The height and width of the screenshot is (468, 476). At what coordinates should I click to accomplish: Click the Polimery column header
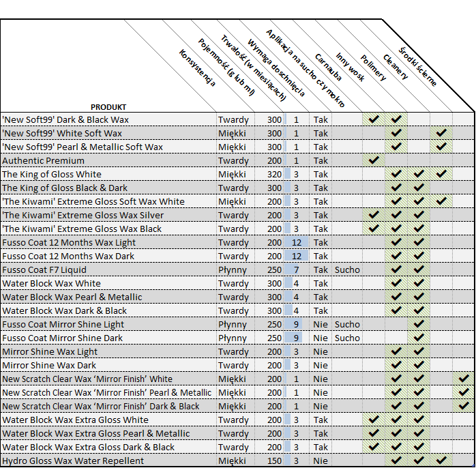(373, 68)
